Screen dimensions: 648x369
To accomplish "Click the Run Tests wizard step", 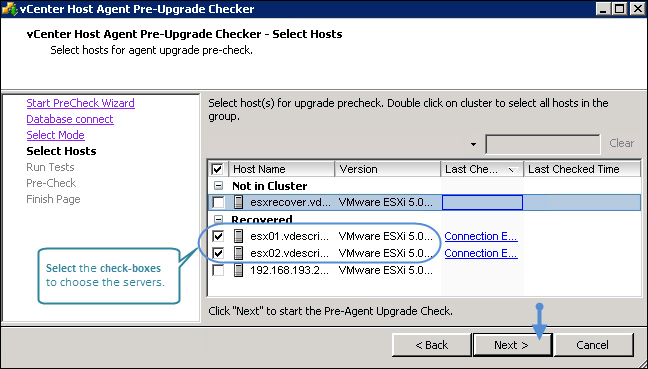I will (50, 167).
